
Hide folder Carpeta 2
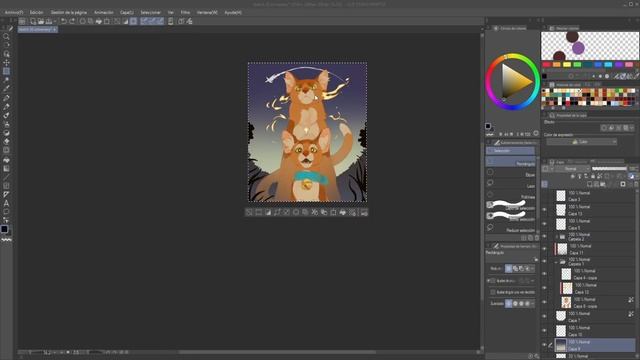(544, 236)
